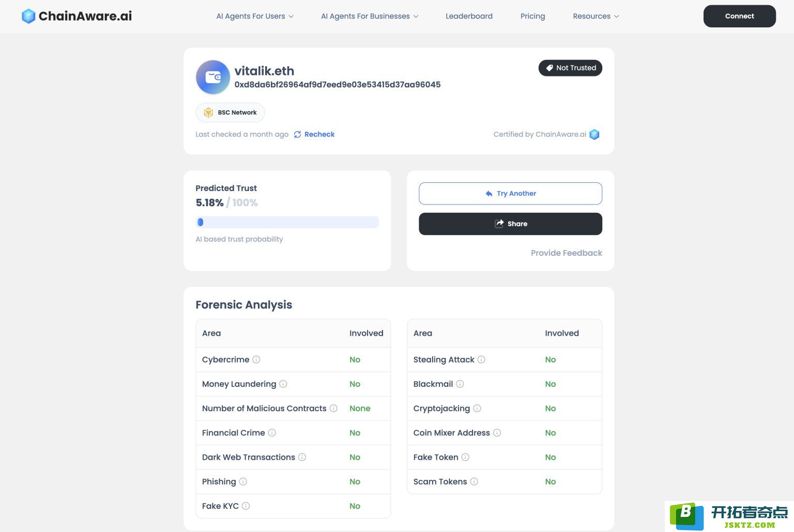Click the tag icon in Not Trusted badge

(549, 68)
